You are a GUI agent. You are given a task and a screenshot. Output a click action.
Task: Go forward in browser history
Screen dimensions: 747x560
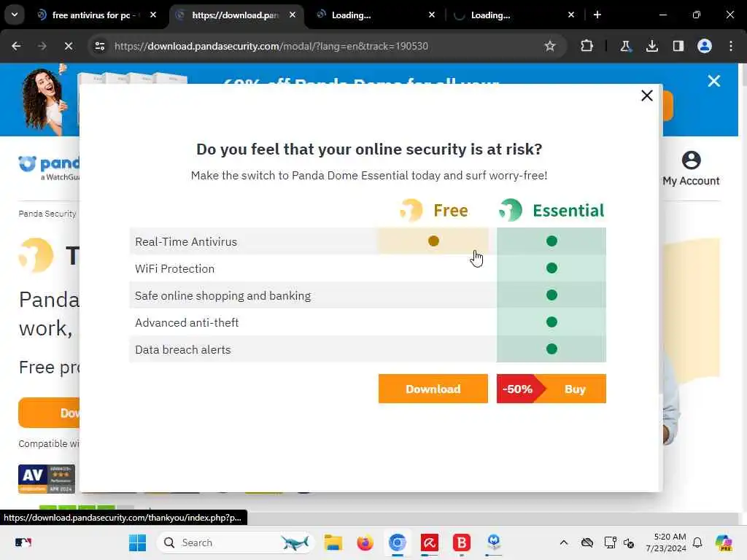[42, 46]
